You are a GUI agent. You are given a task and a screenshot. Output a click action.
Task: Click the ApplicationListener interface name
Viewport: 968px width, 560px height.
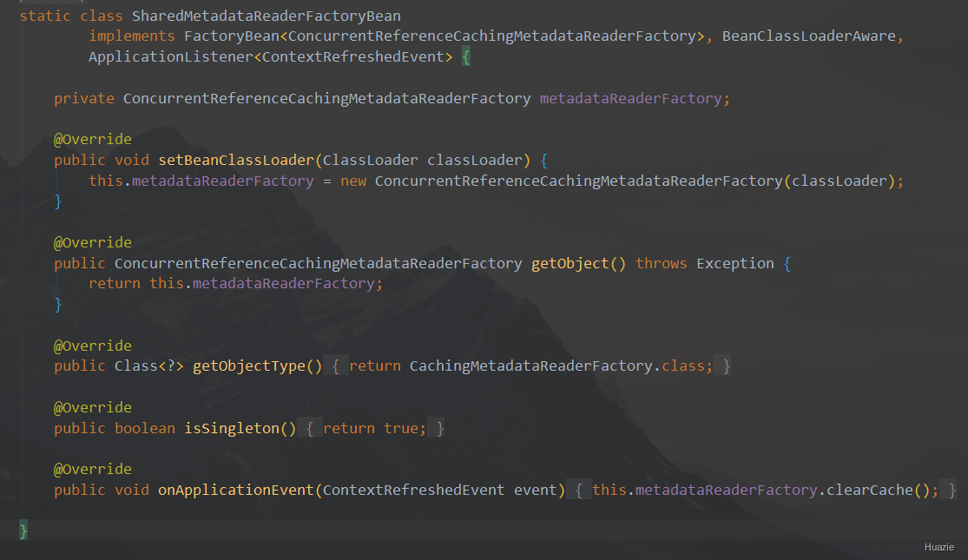(x=170, y=56)
